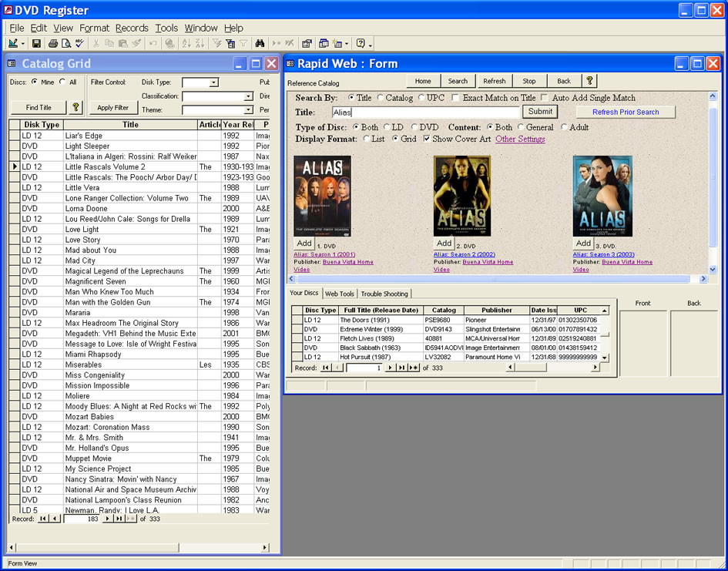Open the Disk Type dropdown
728x571 pixels.
[213, 82]
